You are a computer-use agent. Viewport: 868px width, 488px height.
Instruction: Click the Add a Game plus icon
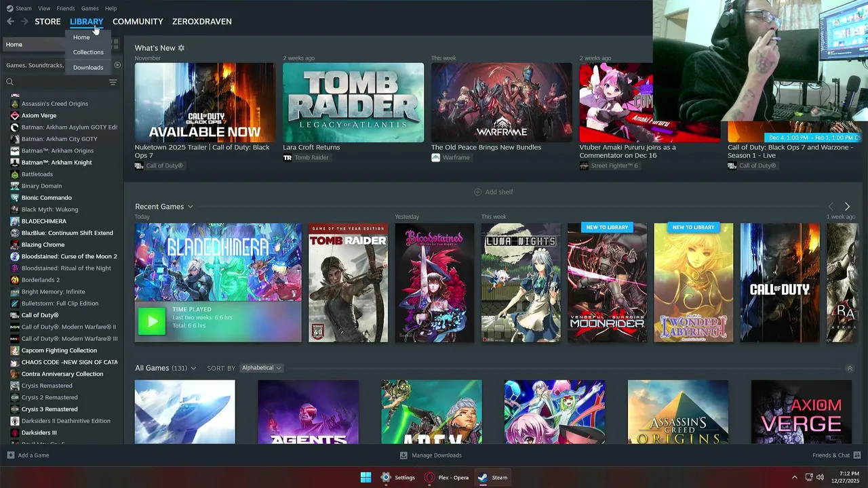pos(10,455)
